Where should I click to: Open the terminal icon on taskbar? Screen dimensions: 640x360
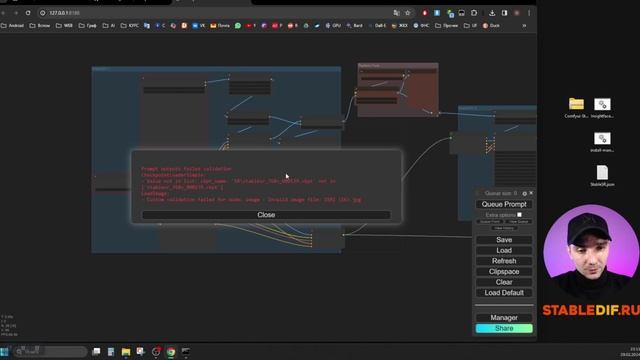click(x=185, y=351)
